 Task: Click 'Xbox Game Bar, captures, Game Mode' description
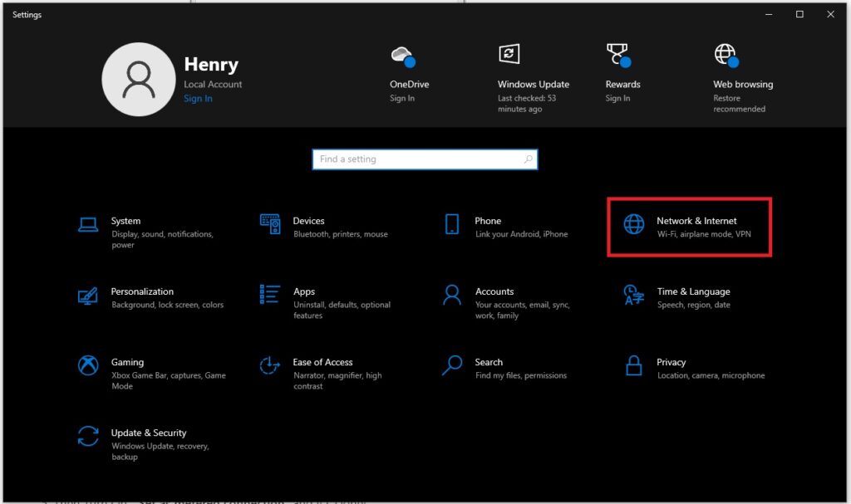click(x=168, y=380)
